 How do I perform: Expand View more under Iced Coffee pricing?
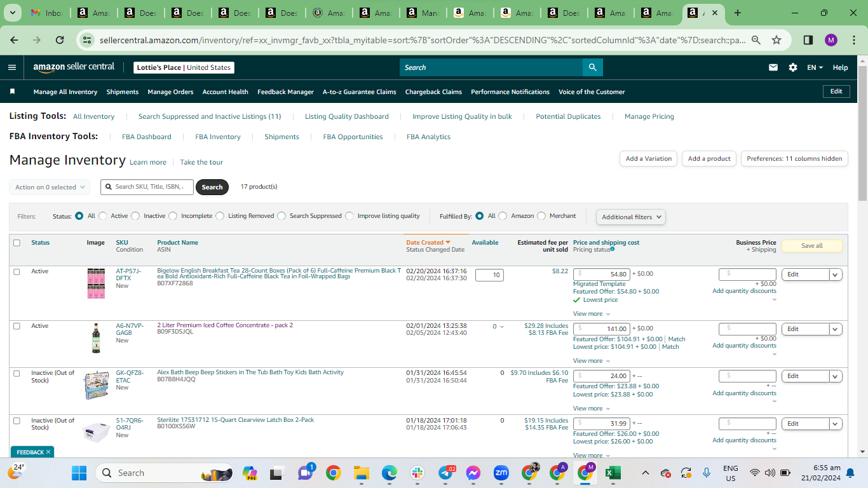[591, 361]
